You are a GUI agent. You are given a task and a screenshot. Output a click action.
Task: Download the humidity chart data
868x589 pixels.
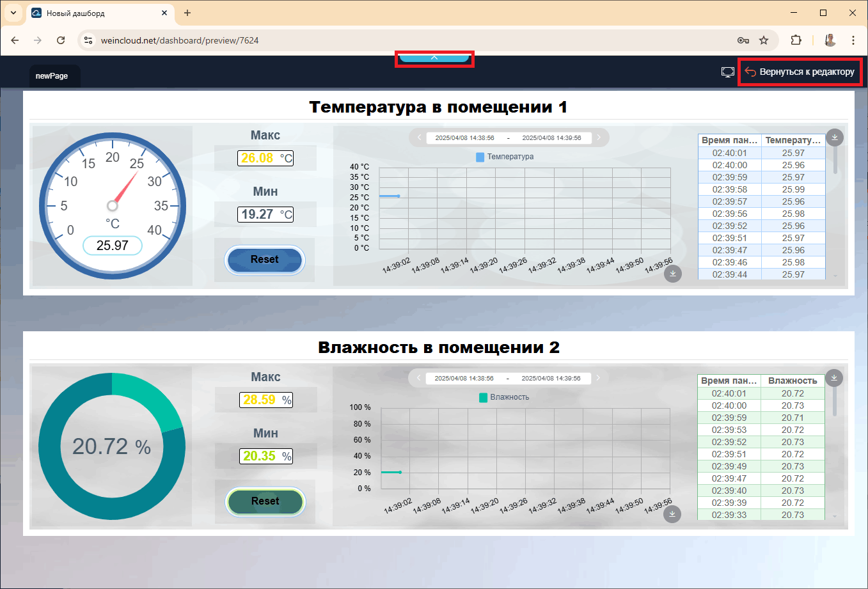point(672,514)
